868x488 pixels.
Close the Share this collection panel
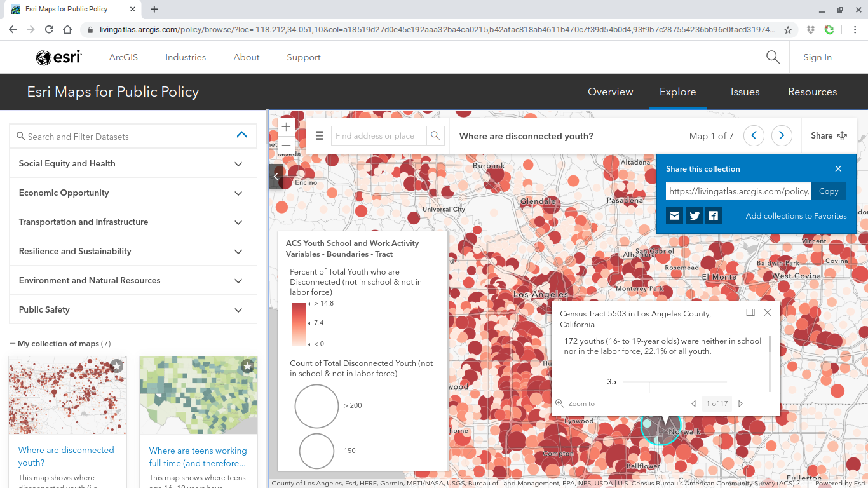pos(838,169)
